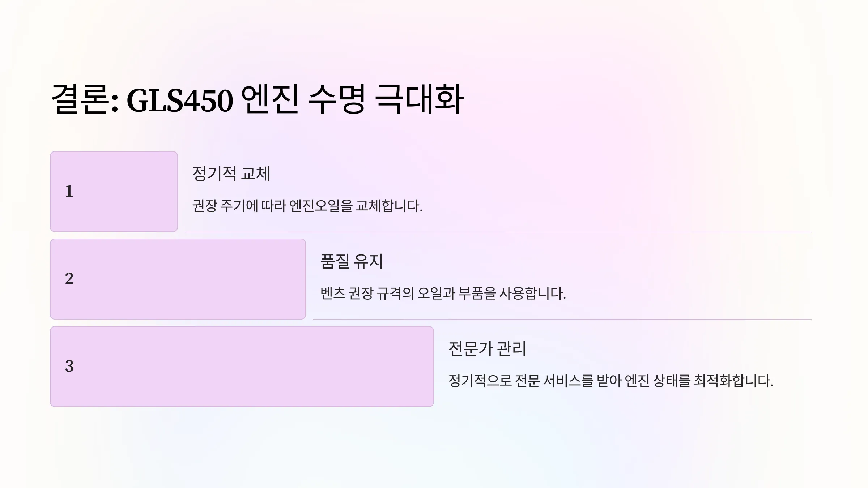This screenshot has height=488, width=868.
Task: Click the word "결론:" in the title
Action: coord(85,99)
